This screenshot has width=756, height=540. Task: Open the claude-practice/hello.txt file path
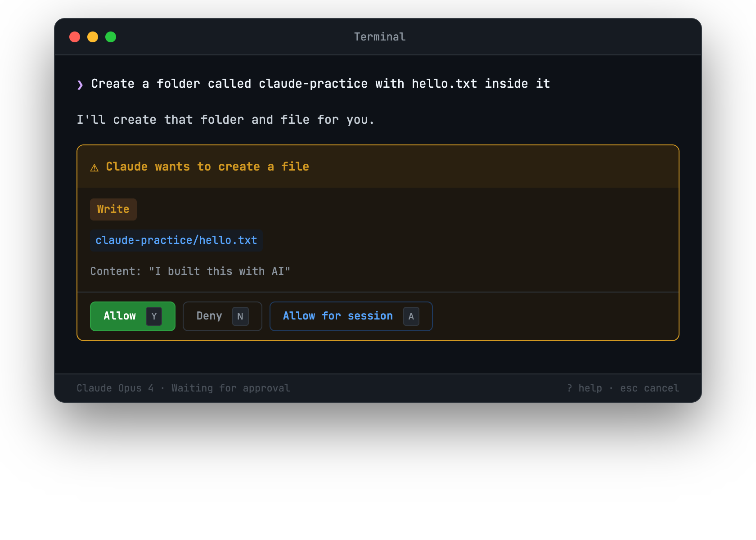[176, 240]
